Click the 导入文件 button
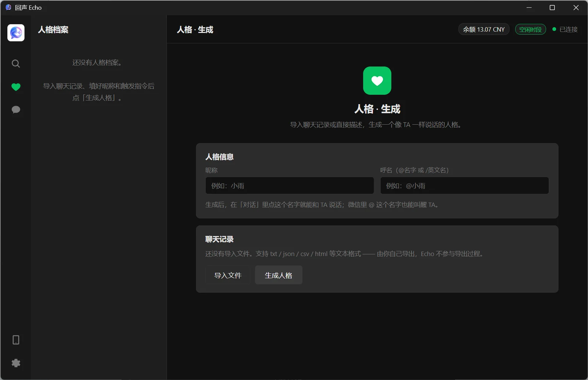The image size is (588, 380). point(228,275)
